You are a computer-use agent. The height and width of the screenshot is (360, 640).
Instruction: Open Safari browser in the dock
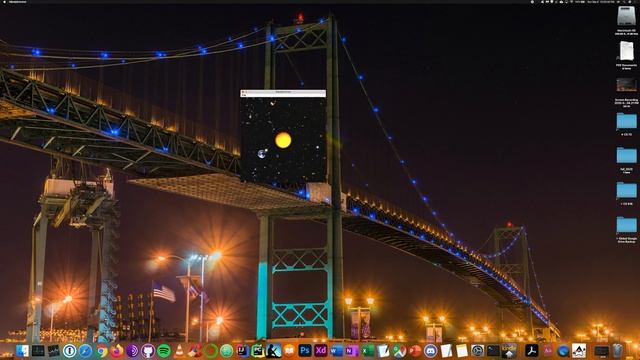pos(85,351)
